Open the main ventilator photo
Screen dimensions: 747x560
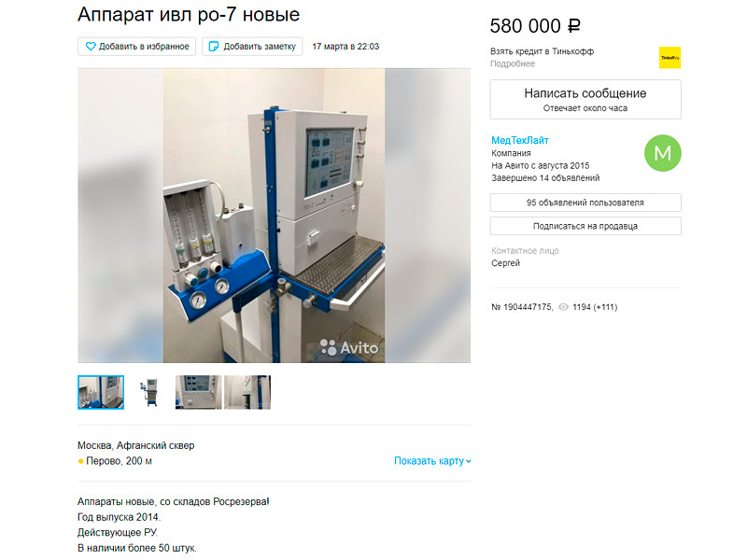274,216
